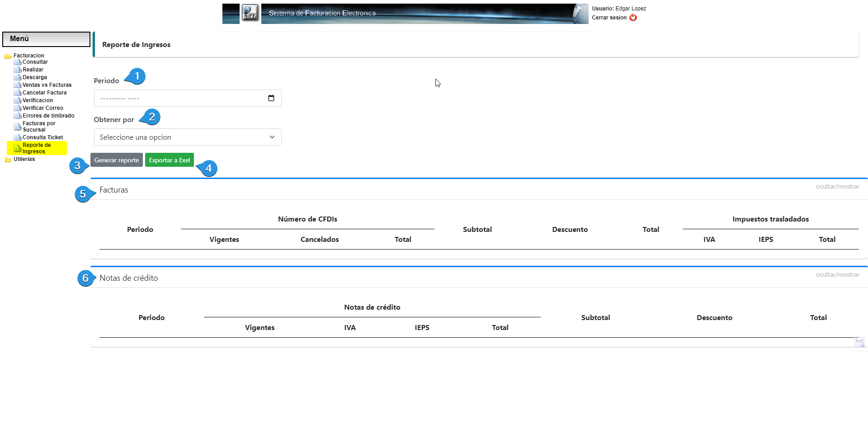Open the 'Seleccione una opcion' dropdown
Viewport: 868px width, 448px height.
(187, 137)
